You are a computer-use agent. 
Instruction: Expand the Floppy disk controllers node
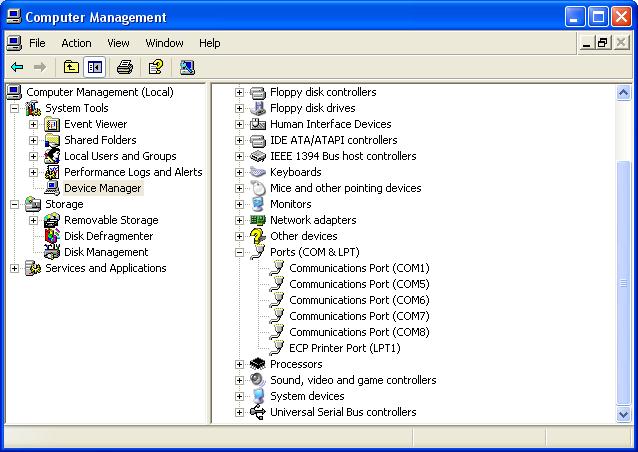click(239, 92)
